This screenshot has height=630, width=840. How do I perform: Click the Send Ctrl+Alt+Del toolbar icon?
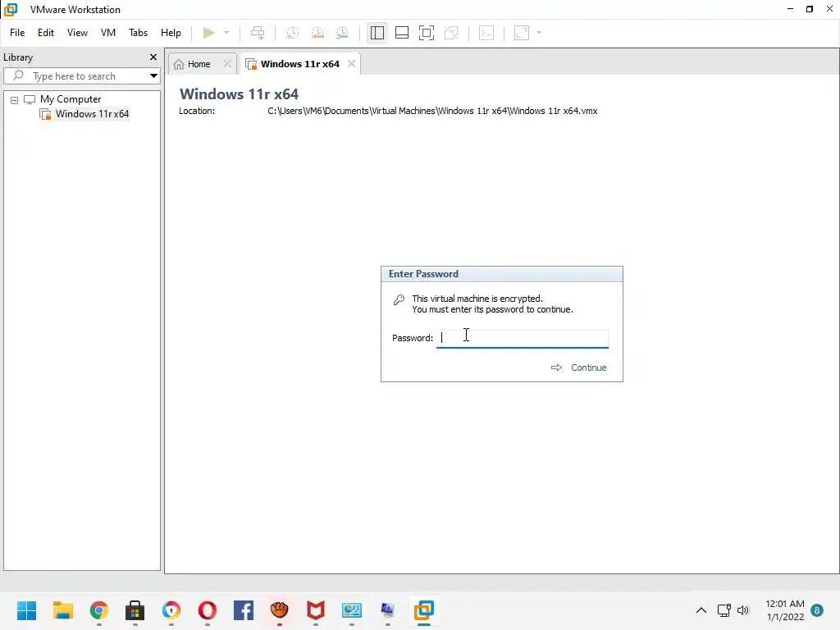point(258,33)
